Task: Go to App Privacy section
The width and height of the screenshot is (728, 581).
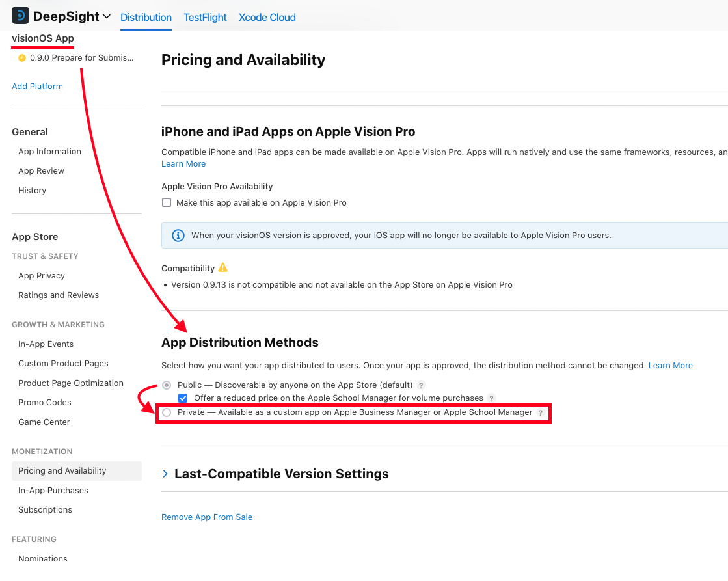Action: point(42,275)
